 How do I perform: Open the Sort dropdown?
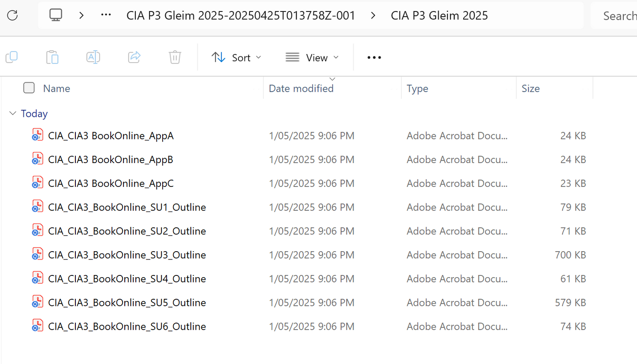[236, 57]
